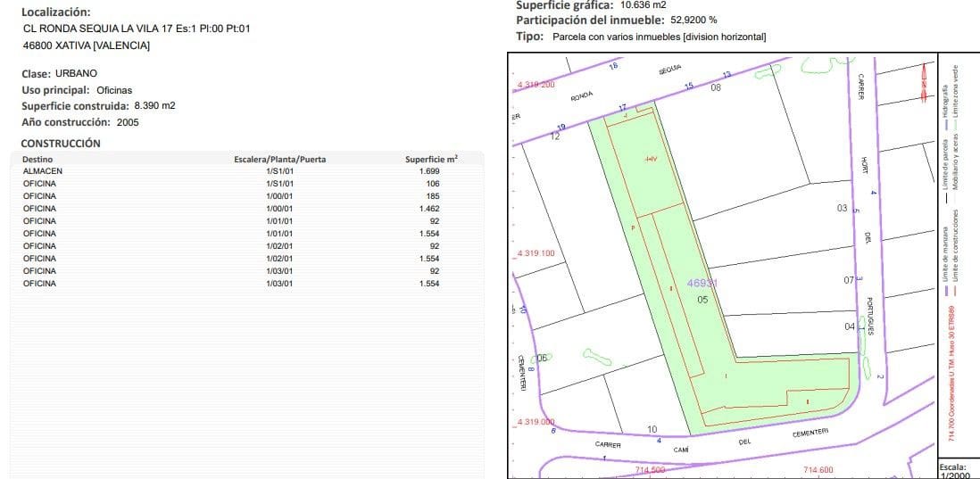The image size is (980, 479).
Task: Click the 'Localización:' heading
Action: [x=55, y=12]
